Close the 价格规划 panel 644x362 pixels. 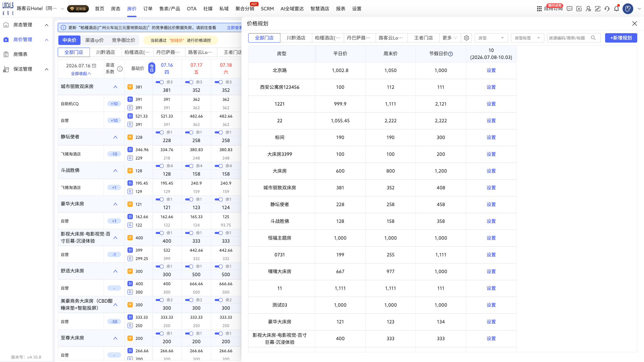[x=635, y=23]
